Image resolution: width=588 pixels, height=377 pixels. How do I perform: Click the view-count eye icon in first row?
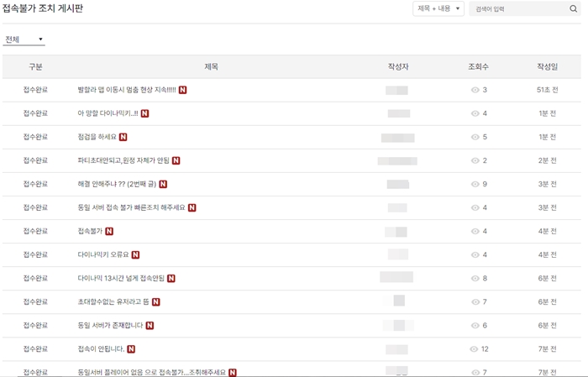[475, 90]
